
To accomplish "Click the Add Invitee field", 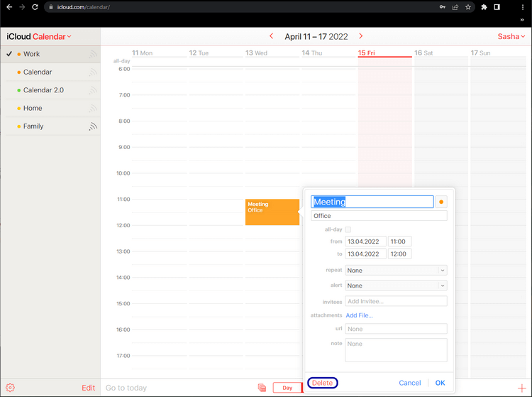I will tap(396, 301).
